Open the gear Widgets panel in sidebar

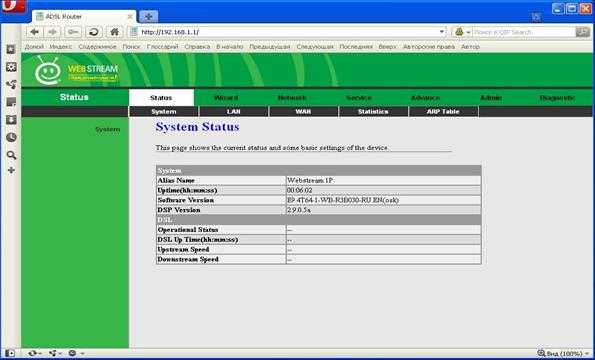[11, 67]
